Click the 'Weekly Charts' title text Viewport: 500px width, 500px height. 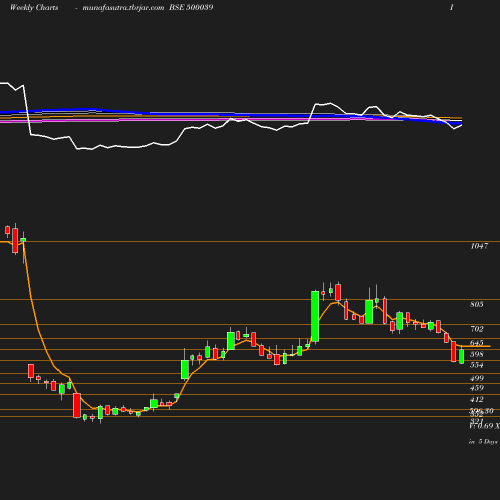[34, 7]
